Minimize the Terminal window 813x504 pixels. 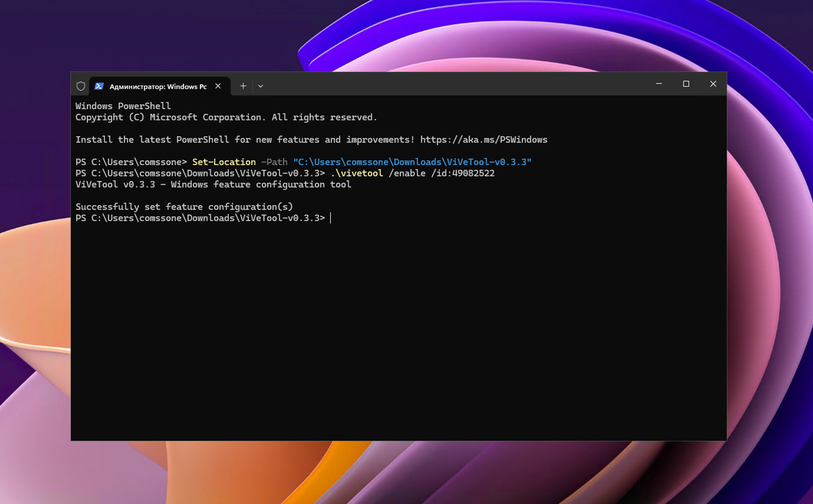tap(659, 84)
